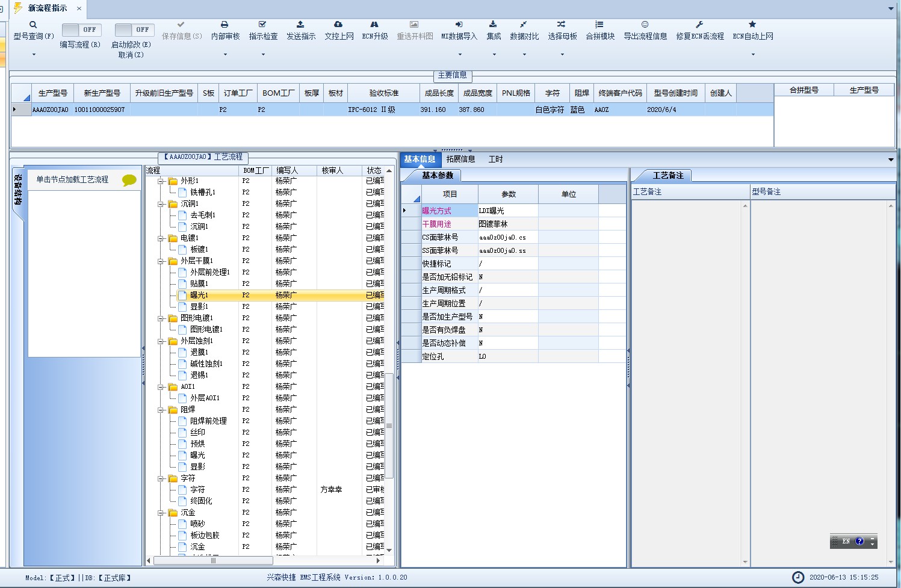
Task: Switch to the 工时 tab
Action: click(496, 159)
